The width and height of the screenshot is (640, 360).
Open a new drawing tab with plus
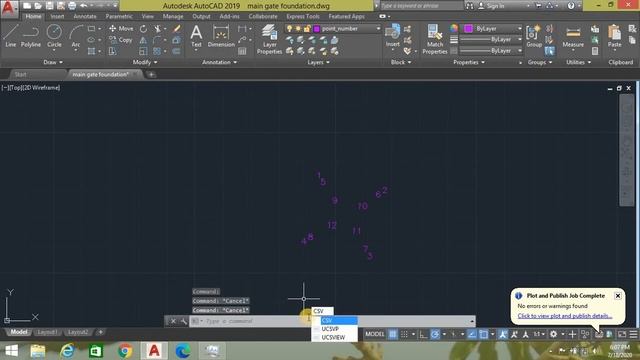(x=151, y=74)
